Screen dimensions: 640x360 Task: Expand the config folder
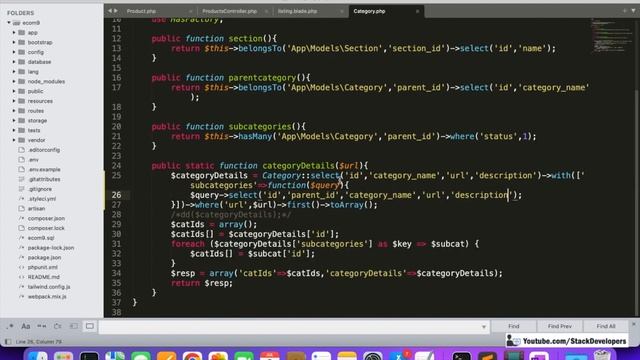coord(14,52)
